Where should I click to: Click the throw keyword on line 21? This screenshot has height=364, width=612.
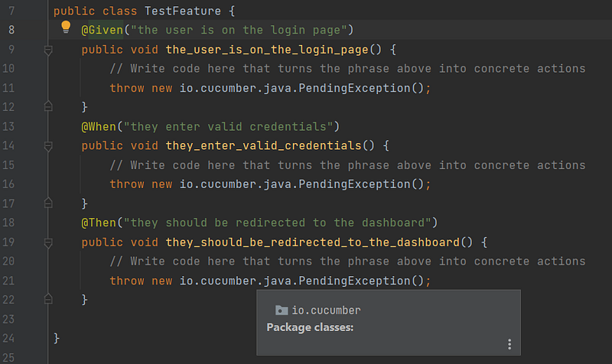(127, 281)
